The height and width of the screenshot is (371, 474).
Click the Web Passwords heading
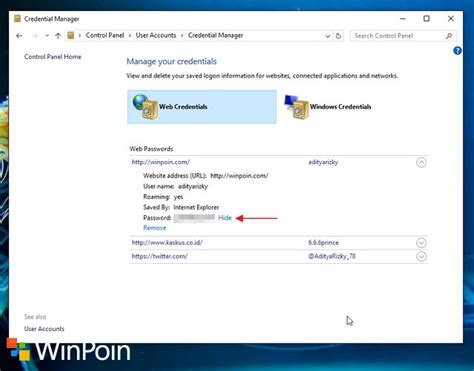coord(151,149)
